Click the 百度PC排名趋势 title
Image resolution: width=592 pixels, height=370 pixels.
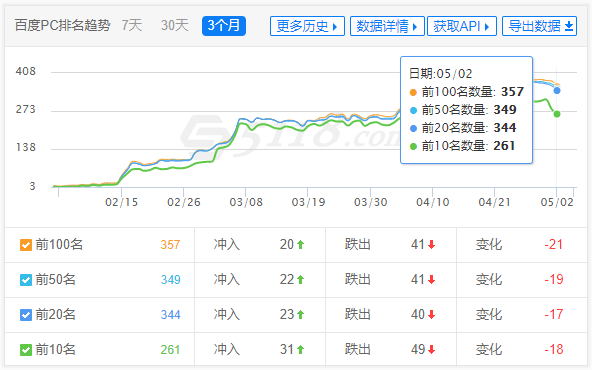tap(63, 26)
